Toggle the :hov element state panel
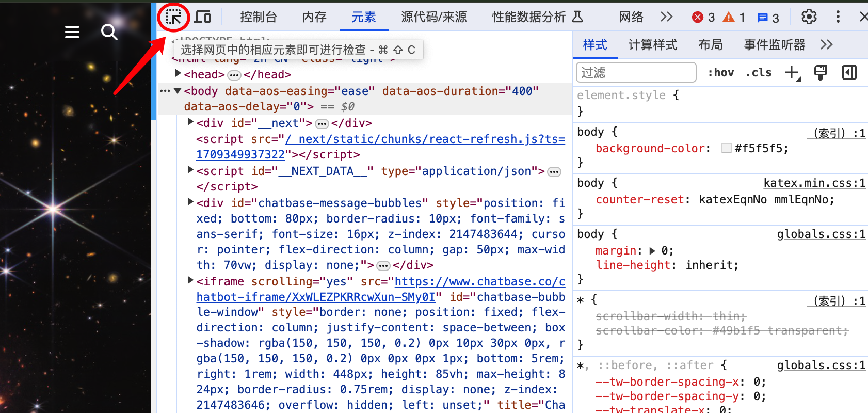 point(721,73)
